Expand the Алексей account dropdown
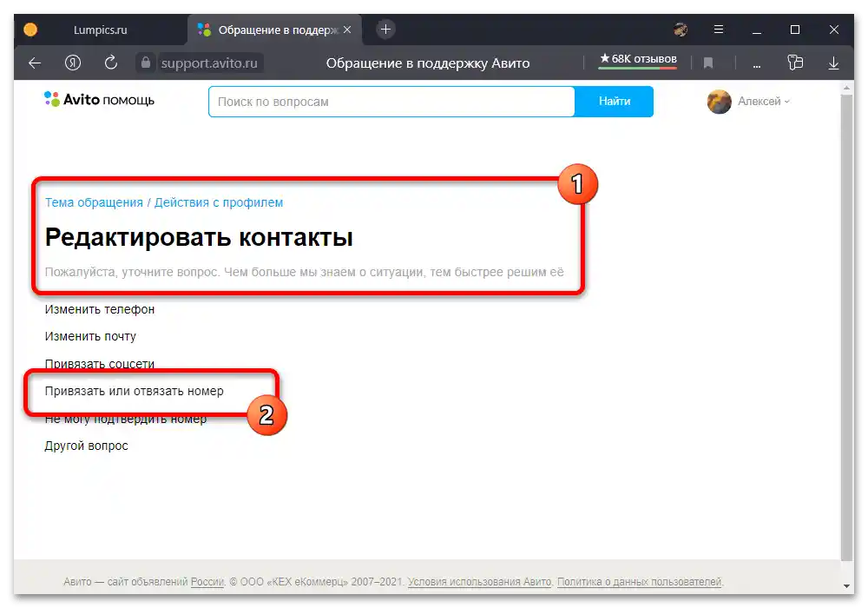 pyautogui.click(x=763, y=102)
